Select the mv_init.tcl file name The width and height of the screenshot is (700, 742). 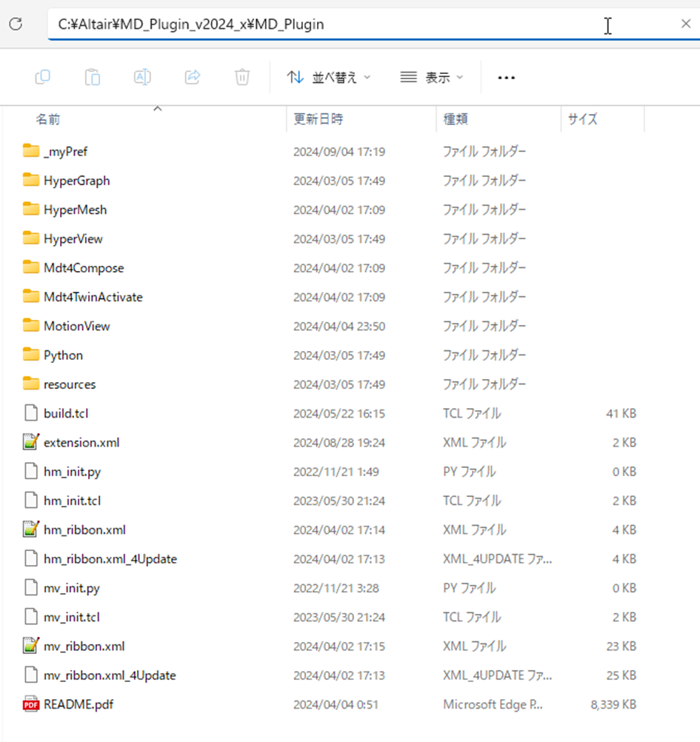click(72, 617)
